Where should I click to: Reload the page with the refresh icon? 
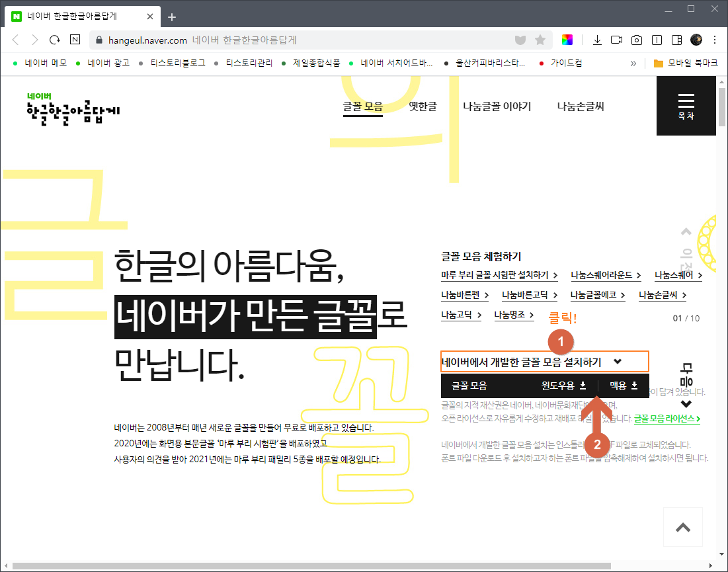(55, 40)
